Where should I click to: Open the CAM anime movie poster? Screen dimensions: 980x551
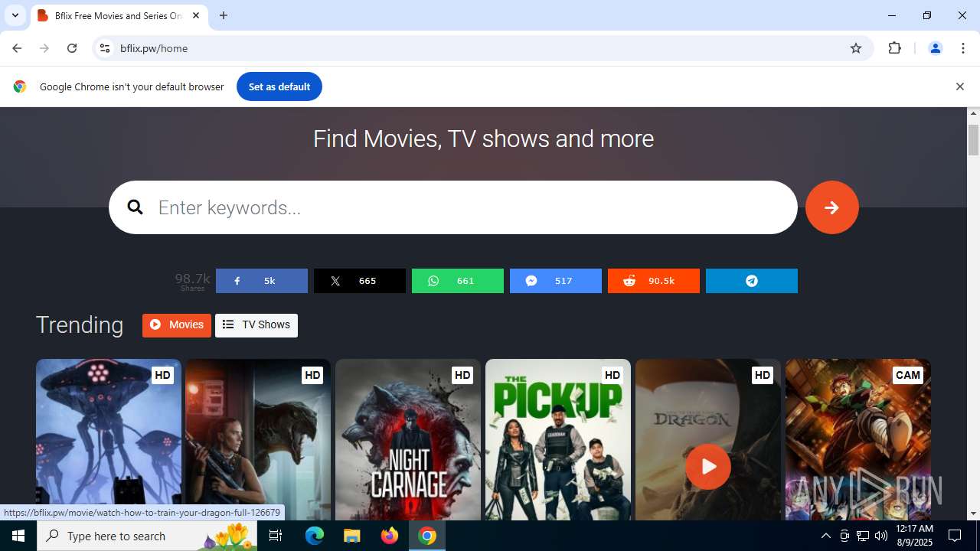[x=858, y=439]
